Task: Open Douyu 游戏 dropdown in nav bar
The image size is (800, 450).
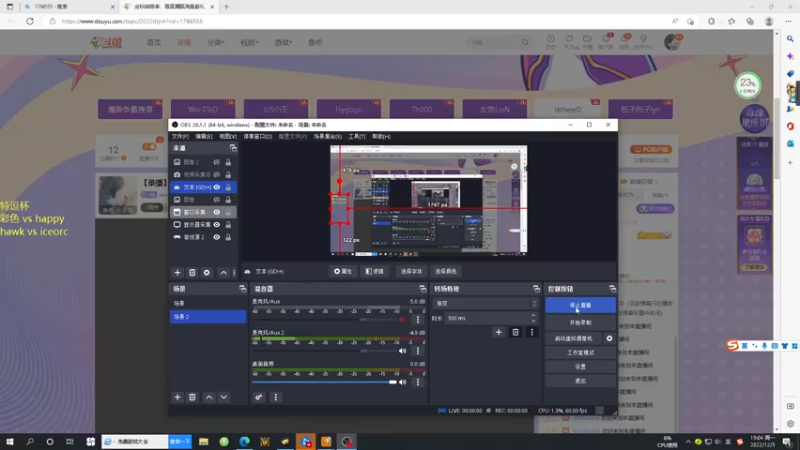Action: [x=283, y=42]
